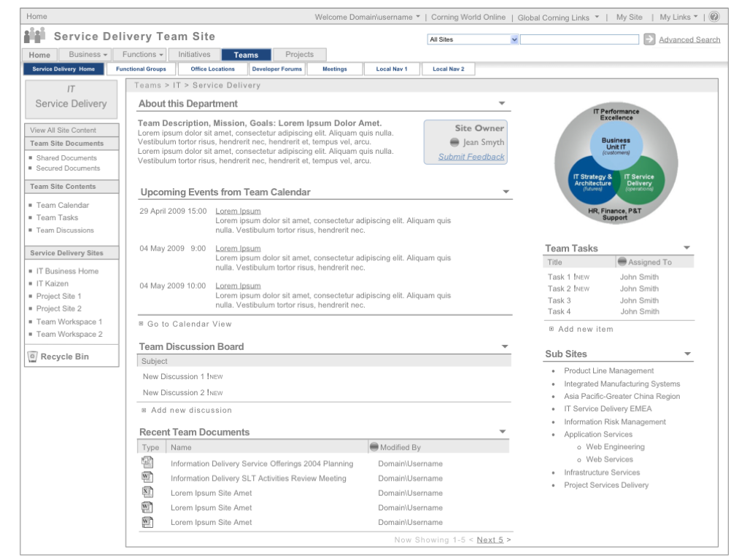This screenshot has width=747, height=560.
Task: Open Developer Forums sub navigation tab
Action: click(x=276, y=69)
